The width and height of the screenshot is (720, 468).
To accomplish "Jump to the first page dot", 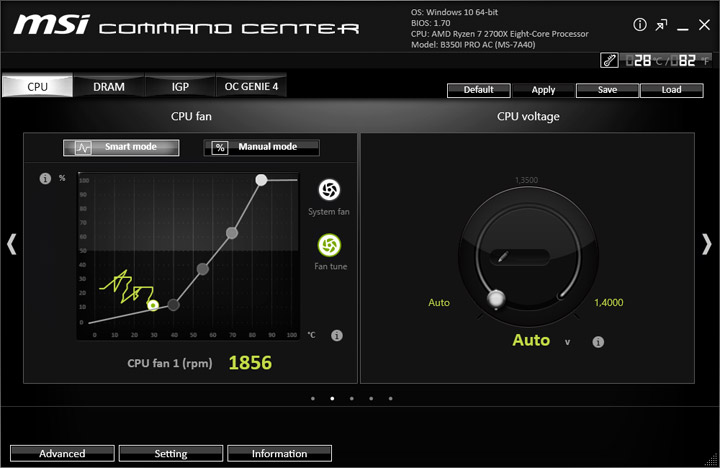I will click(x=313, y=398).
